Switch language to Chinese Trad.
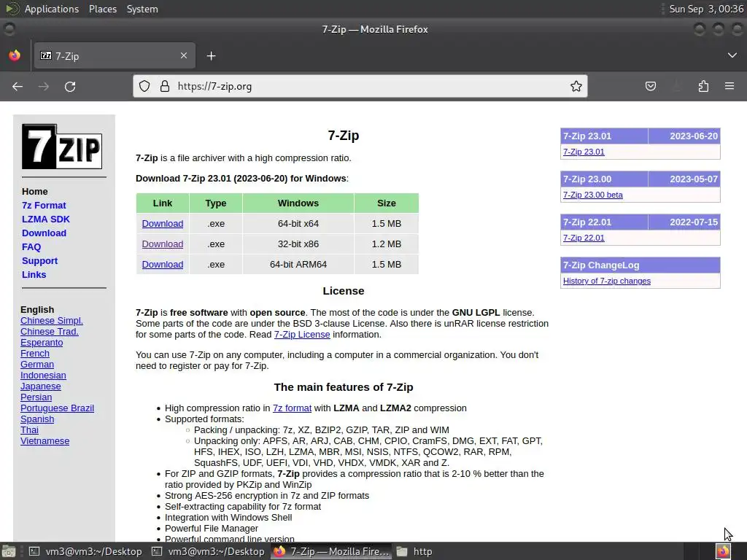This screenshot has height=560, width=747. [x=50, y=332]
